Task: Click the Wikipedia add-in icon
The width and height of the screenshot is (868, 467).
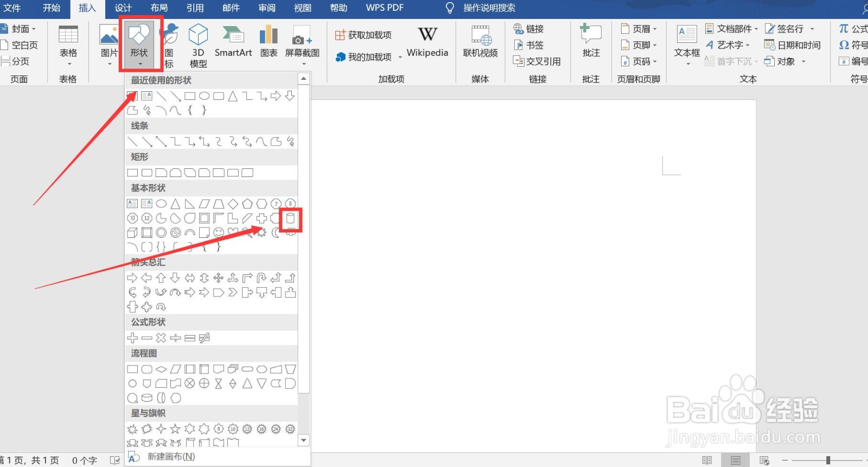Action: point(427,41)
